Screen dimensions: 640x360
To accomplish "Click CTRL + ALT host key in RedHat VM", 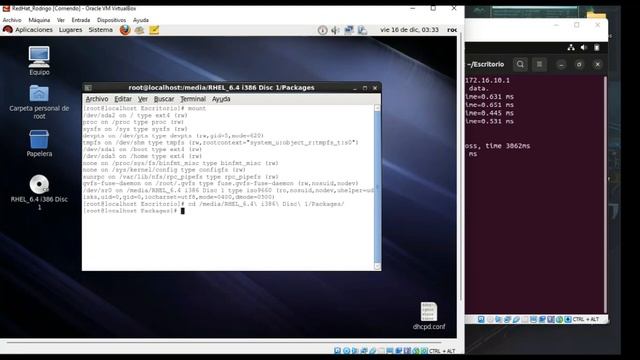I will pyautogui.click(x=442, y=351).
